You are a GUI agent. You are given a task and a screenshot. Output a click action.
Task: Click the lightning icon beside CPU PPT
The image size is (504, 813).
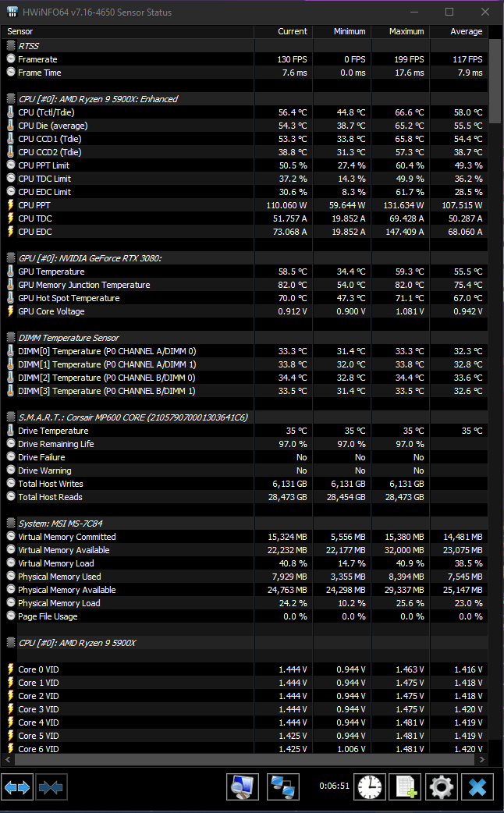[x=10, y=204]
